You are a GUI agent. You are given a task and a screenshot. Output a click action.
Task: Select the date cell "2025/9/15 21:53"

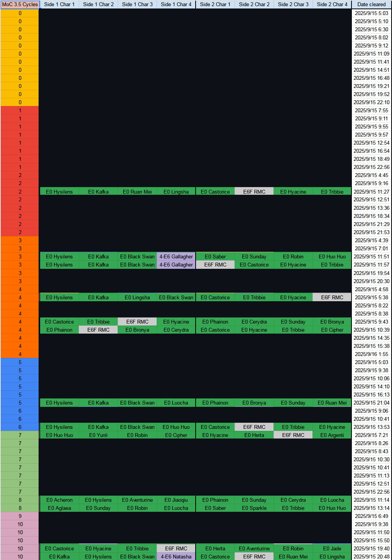point(372,232)
